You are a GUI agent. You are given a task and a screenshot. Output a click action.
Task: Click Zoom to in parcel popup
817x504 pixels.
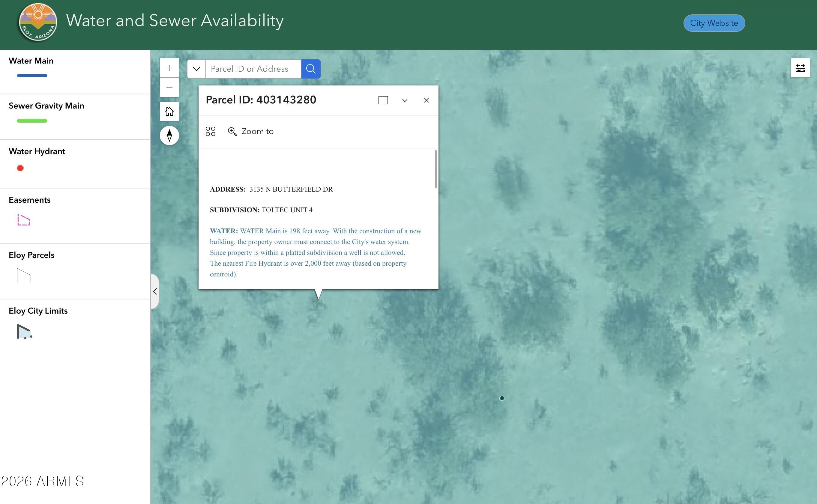click(251, 131)
